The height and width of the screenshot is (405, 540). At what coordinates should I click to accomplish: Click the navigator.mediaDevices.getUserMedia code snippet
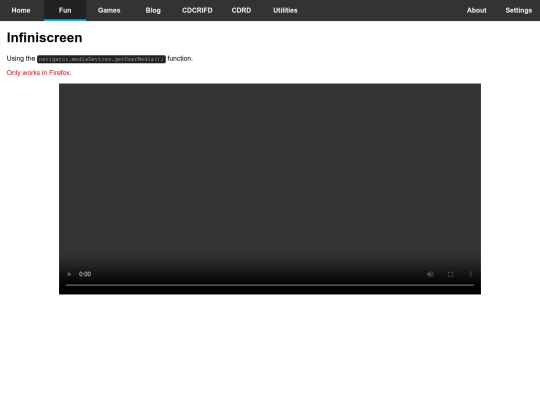[101, 59]
